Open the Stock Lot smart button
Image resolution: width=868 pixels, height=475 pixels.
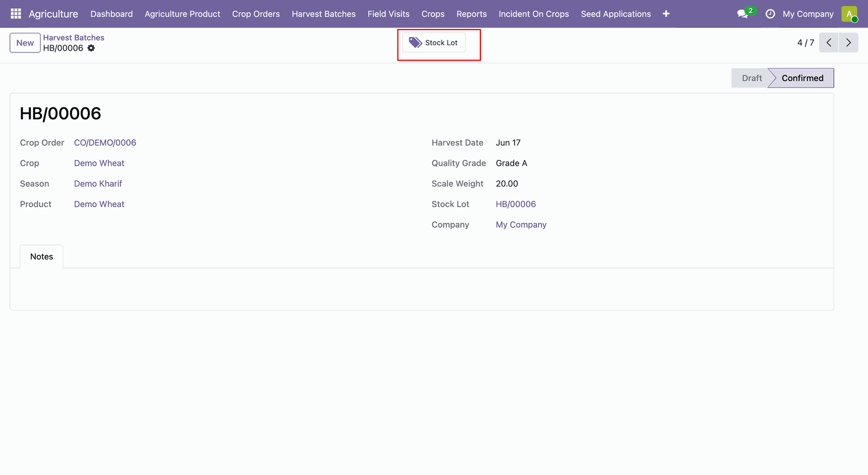[434, 42]
